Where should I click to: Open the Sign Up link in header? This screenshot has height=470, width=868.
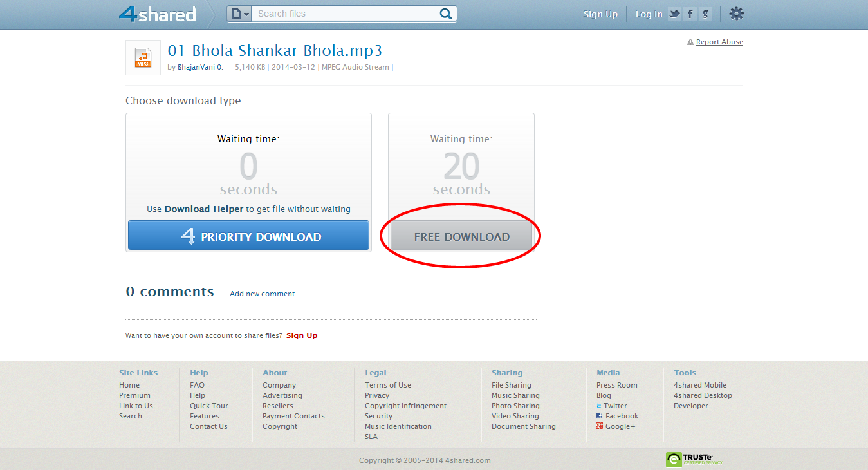[x=600, y=14]
